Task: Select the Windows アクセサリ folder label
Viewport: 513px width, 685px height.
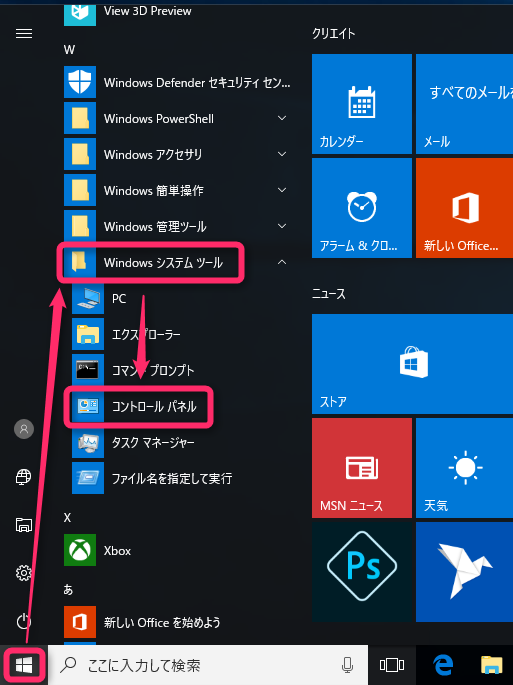Action: 153,155
